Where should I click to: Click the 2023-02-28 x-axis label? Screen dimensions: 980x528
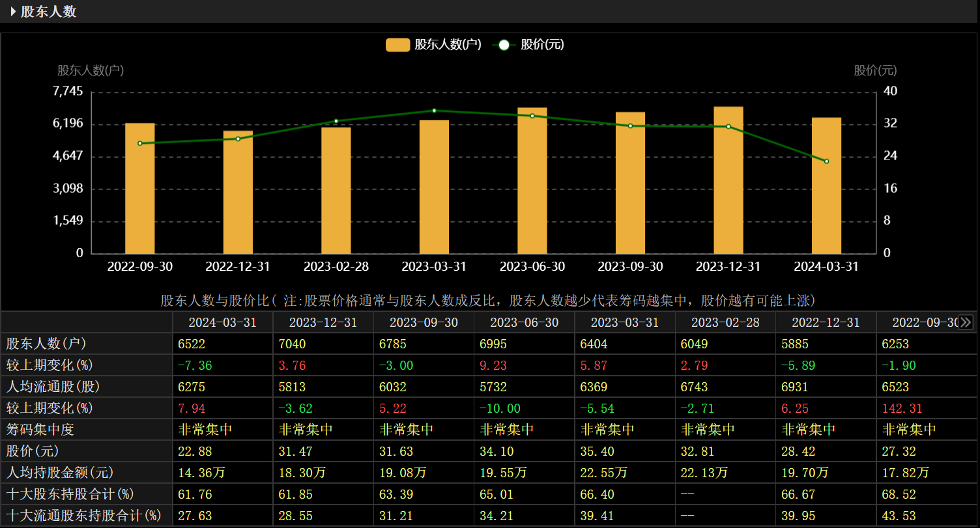[x=336, y=267]
